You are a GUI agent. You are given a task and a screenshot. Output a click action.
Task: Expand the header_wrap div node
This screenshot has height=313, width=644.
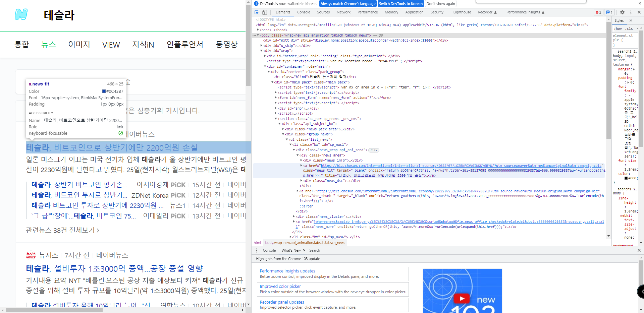click(265, 56)
